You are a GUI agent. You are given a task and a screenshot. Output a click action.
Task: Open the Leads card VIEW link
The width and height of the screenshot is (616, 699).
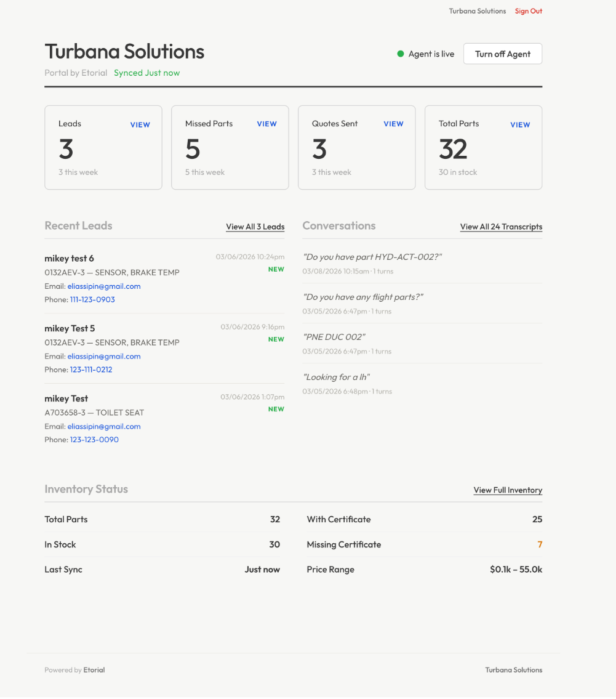pos(140,124)
